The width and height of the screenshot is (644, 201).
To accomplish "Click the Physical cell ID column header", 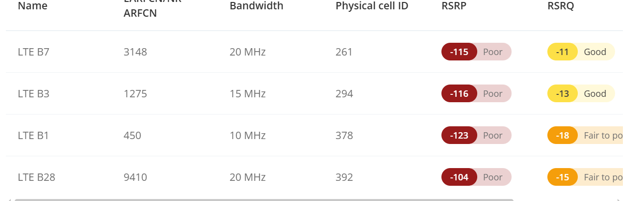I will point(372,6).
